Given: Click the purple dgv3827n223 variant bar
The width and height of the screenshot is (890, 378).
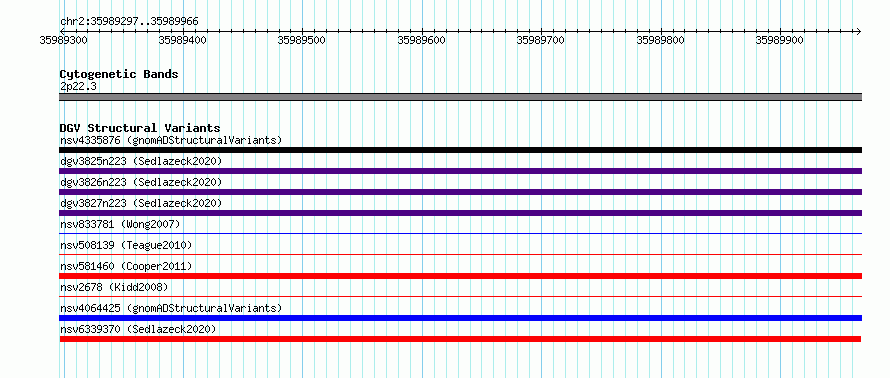Looking at the screenshot, I should click(461, 213).
